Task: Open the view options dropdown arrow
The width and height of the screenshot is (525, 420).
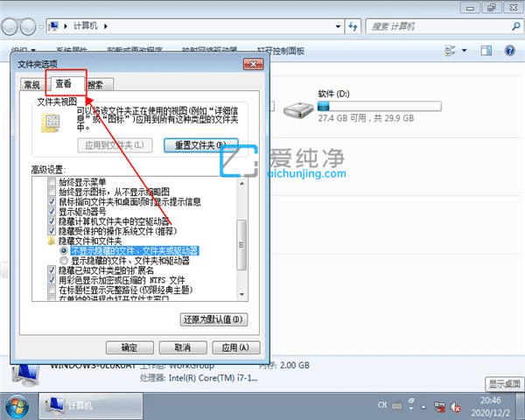Action: (465, 51)
